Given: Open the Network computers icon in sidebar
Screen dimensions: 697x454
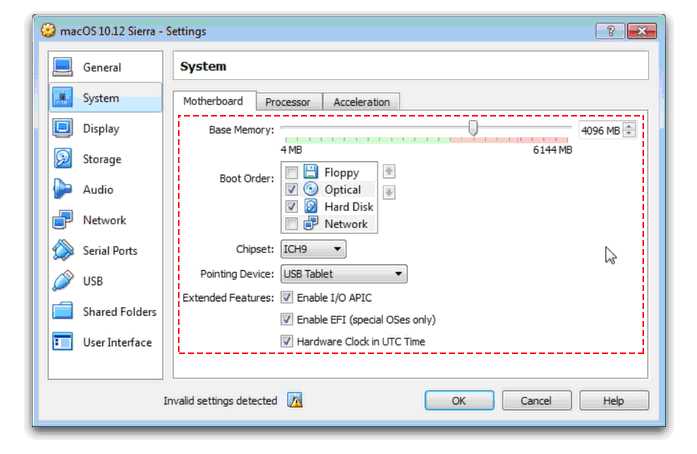Looking at the screenshot, I should 63,220.
